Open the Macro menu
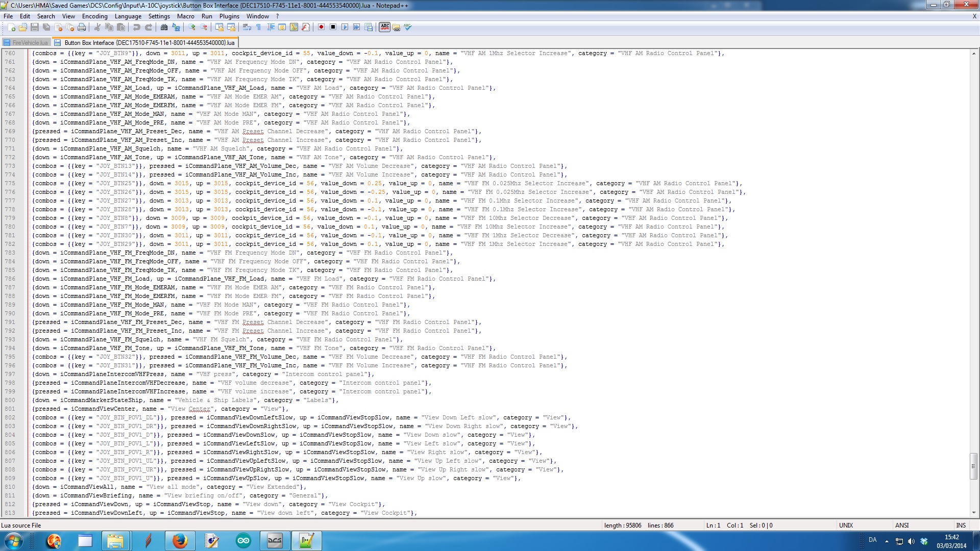This screenshot has width=980, height=551. click(186, 16)
